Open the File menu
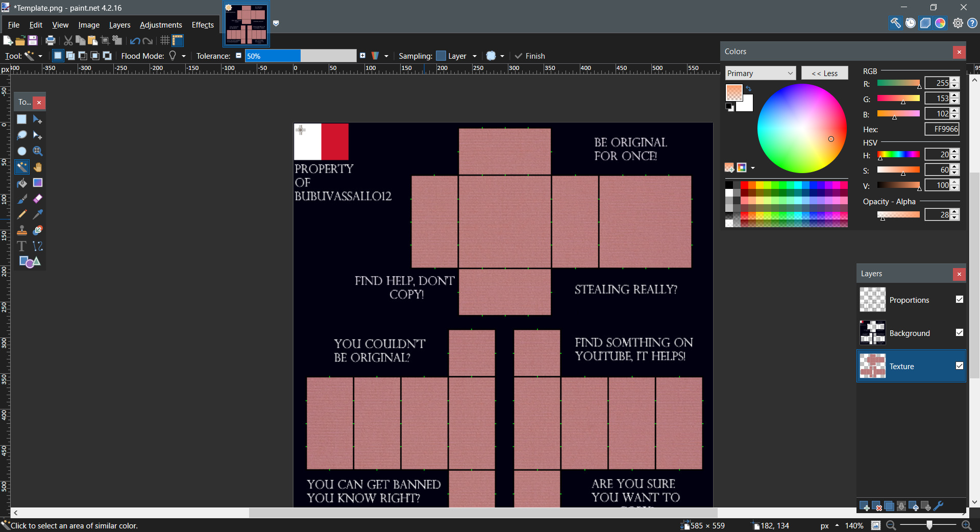Viewport: 980px width, 532px height. 14,25
